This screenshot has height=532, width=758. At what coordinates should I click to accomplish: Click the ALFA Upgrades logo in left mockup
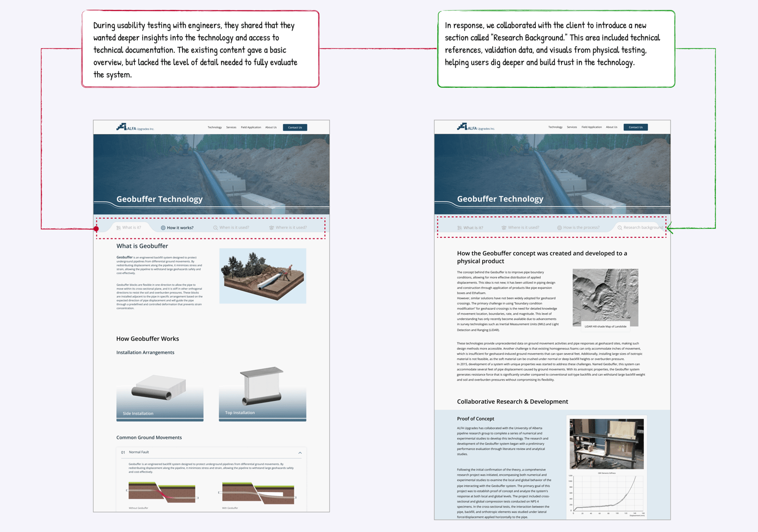coord(135,127)
